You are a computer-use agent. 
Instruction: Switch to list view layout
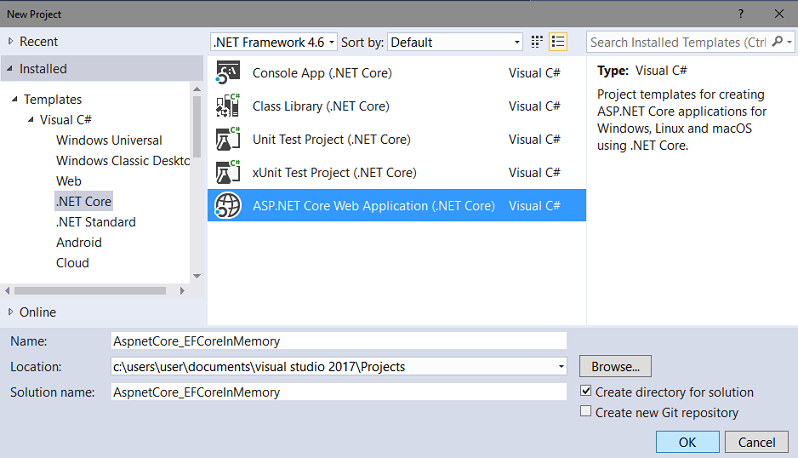[x=558, y=42]
